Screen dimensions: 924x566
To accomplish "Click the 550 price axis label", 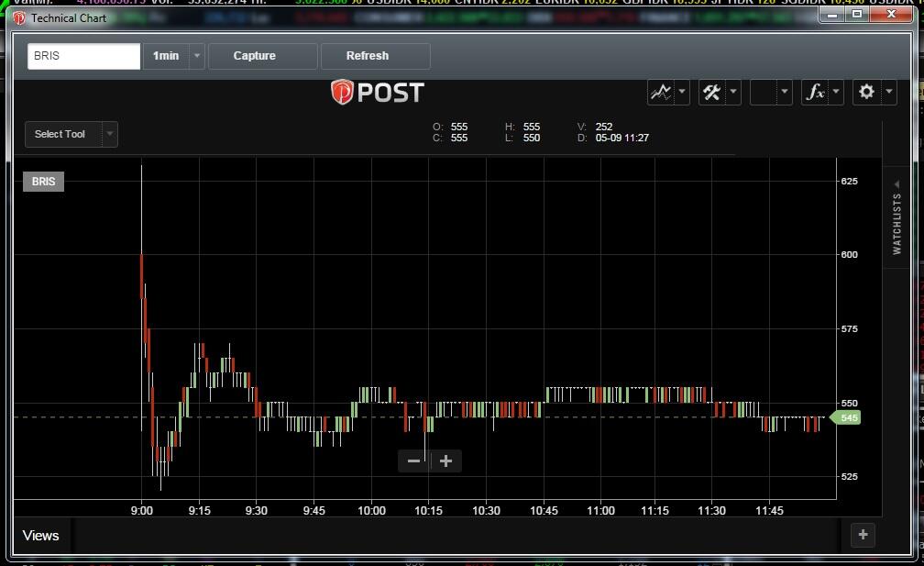I will pos(849,404).
